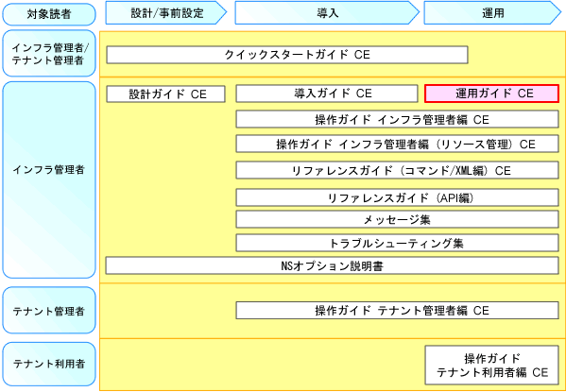Click the テナント利用者 reader label

pos(49,364)
